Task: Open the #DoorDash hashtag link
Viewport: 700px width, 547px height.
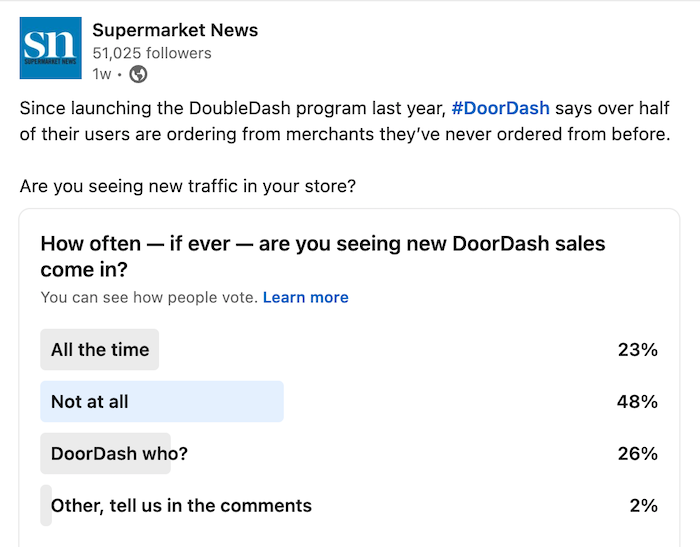Action: point(500,108)
